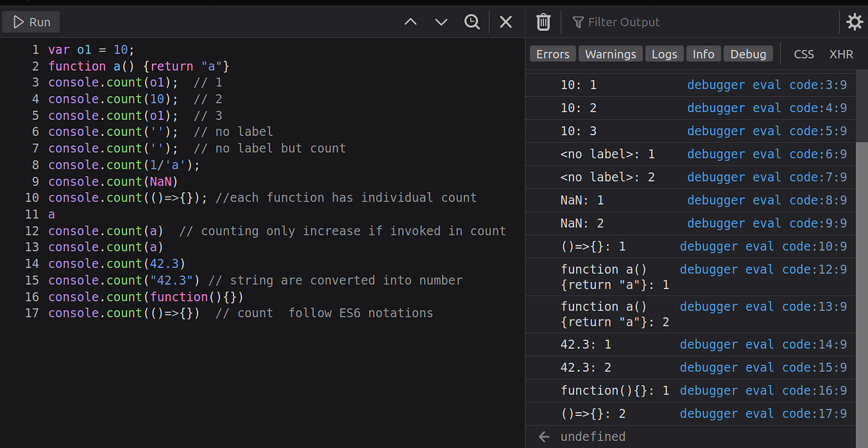Click the down chevron navigation arrow
Screen dimensions: 868x448
pos(441,22)
